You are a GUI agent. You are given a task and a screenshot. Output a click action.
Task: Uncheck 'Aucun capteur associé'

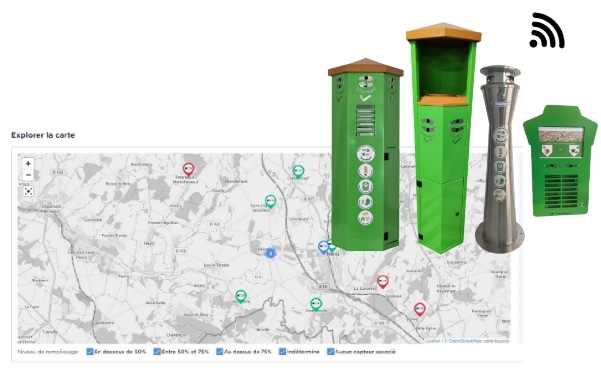pyautogui.click(x=330, y=351)
